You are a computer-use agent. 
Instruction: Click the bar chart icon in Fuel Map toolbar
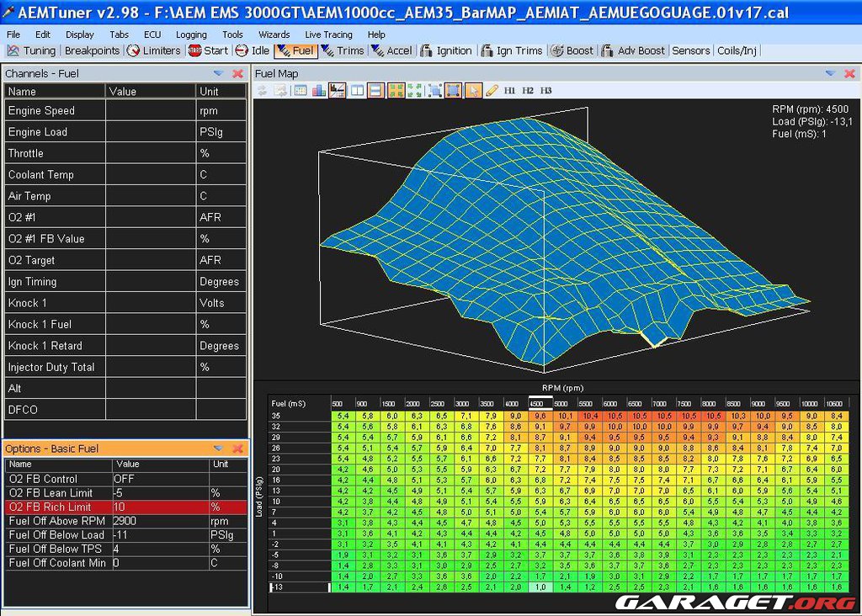[x=319, y=91]
